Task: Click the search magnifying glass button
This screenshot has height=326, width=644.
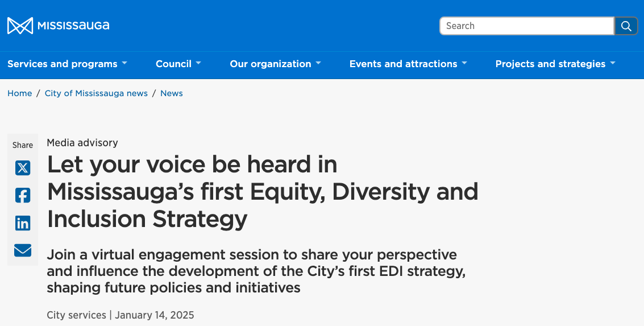Action: click(x=626, y=26)
